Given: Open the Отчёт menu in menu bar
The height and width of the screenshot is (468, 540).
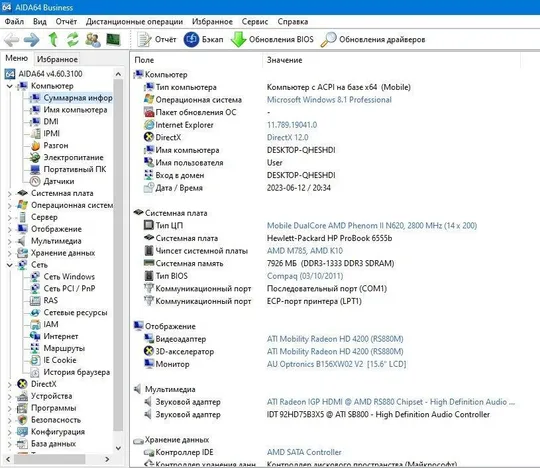Looking at the screenshot, I should pos(66,22).
